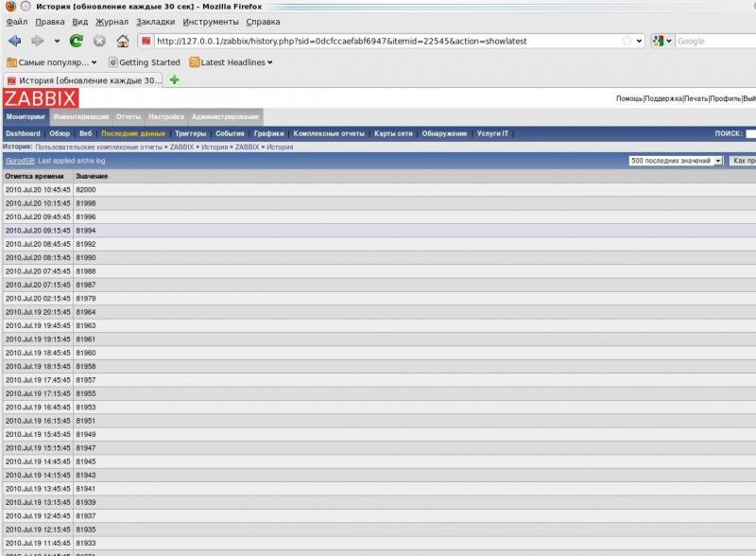The image size is (756, 556).
Task: Open the URL bar history dropdown
Action: (640, 41)
